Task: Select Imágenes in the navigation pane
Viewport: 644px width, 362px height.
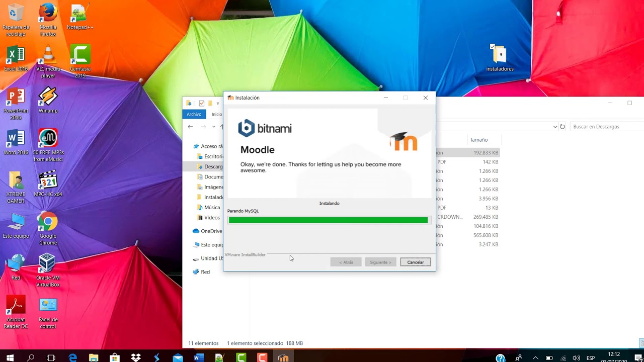Action: coord(210,187)
